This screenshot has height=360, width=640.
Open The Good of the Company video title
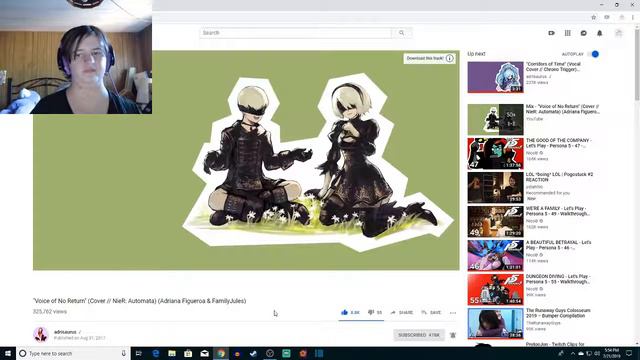(558, 143)
